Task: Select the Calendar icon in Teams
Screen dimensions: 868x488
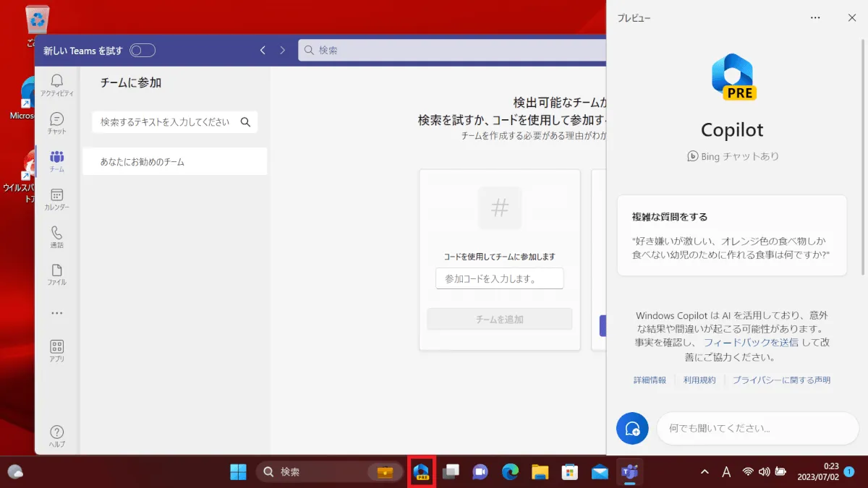Action: 56,199
